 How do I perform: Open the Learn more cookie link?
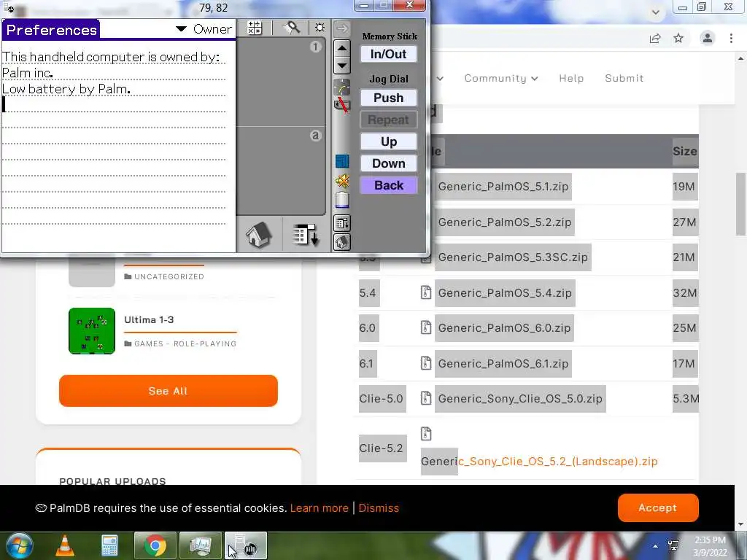320,508
